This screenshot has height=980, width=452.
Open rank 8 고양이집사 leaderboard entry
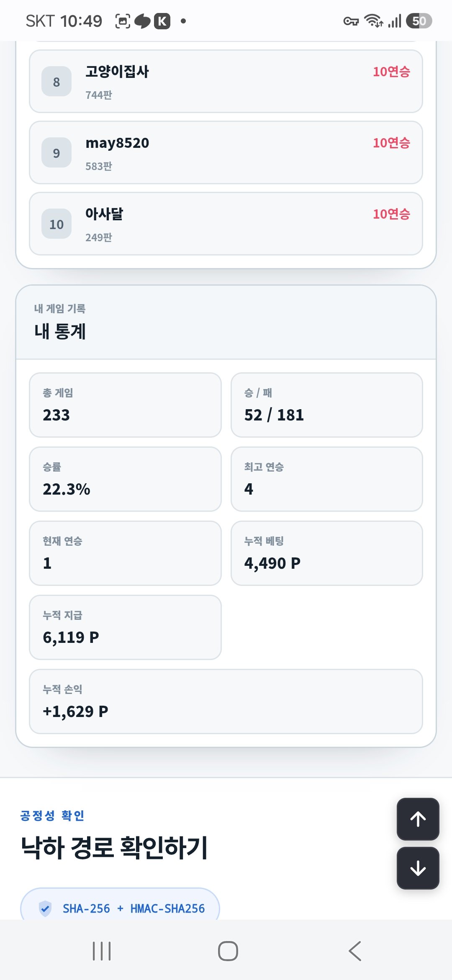pos(226,81)
